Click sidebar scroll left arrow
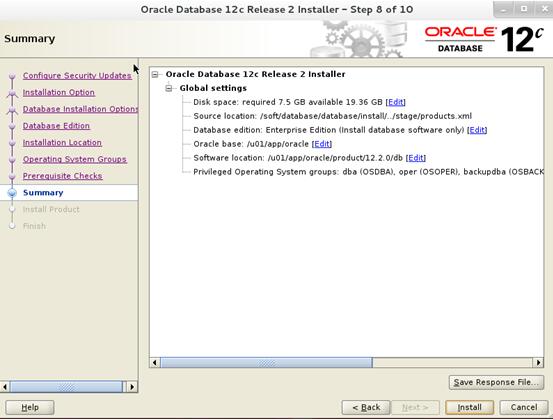The width and height of the screenshot is (553, 420). coord(5,387)
